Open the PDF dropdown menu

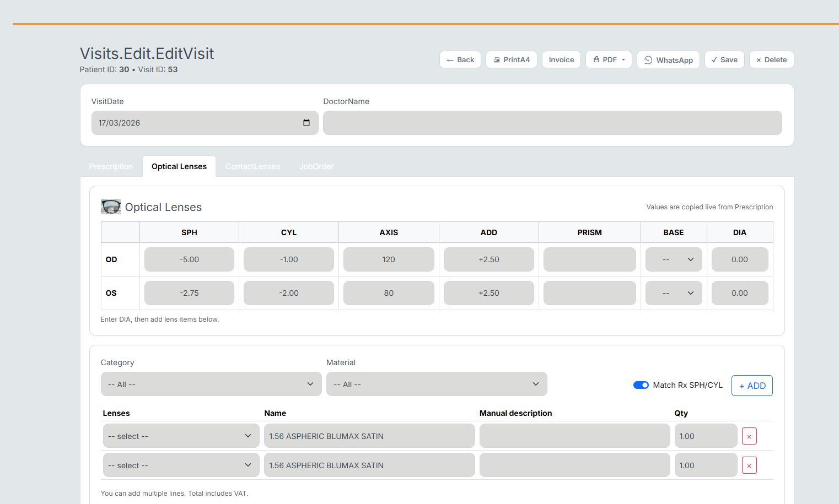[609, 60]
